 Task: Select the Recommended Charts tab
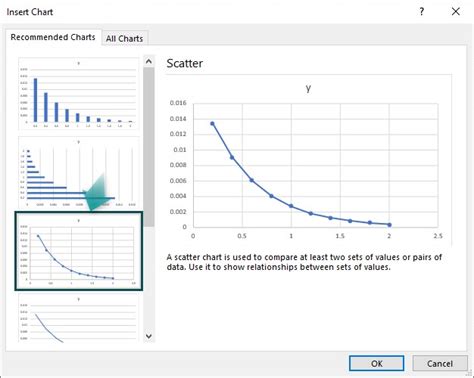point(53,37)
